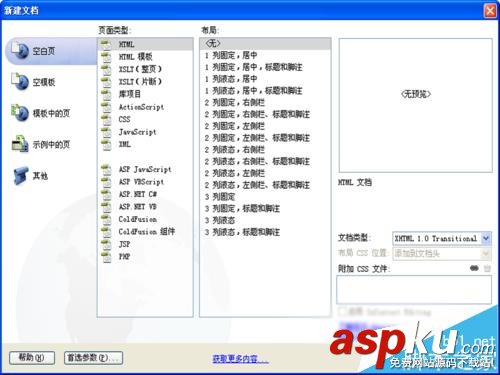Close the 新建文档 dialog
The image size is (500, 375).
point(490,11)
